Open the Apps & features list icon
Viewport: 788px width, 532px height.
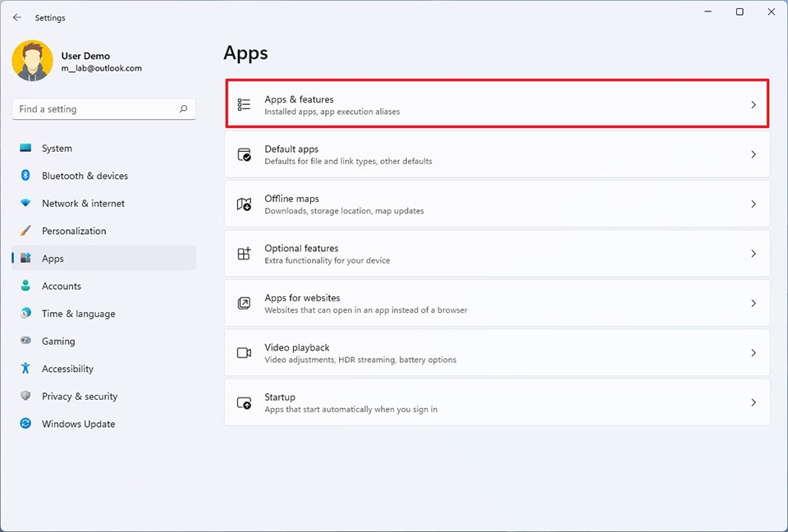[243, 104]
